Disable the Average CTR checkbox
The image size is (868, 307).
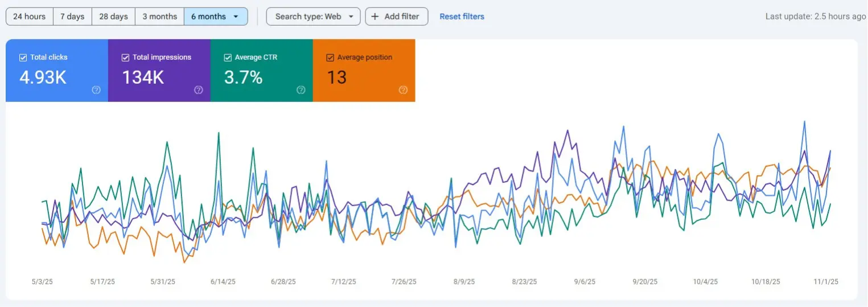click(x=228, y=58)
